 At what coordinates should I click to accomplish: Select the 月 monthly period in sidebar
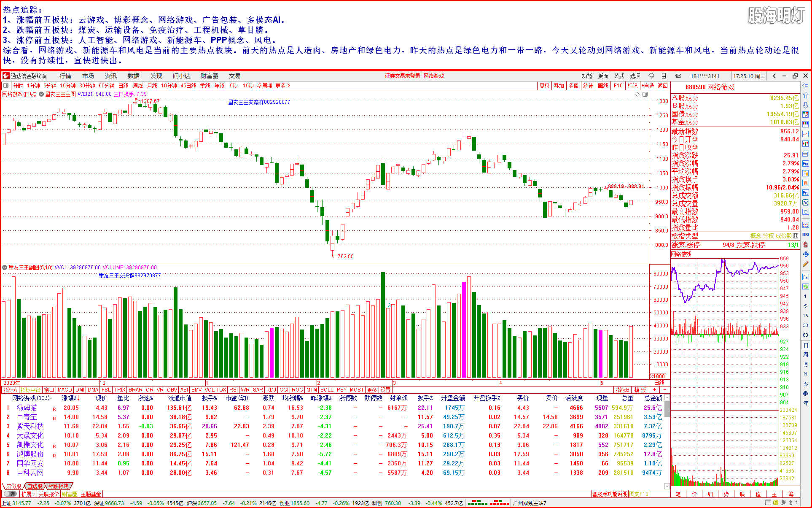click(805, 365)
